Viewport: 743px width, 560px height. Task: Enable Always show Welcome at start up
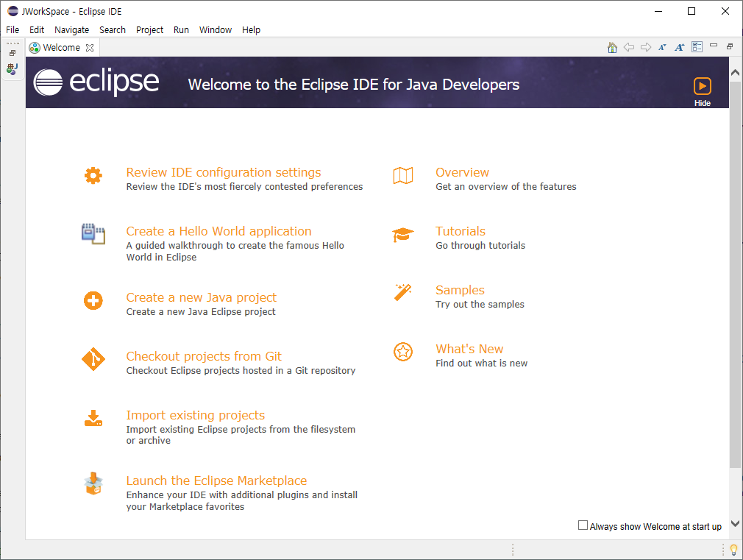coord(583,525)
